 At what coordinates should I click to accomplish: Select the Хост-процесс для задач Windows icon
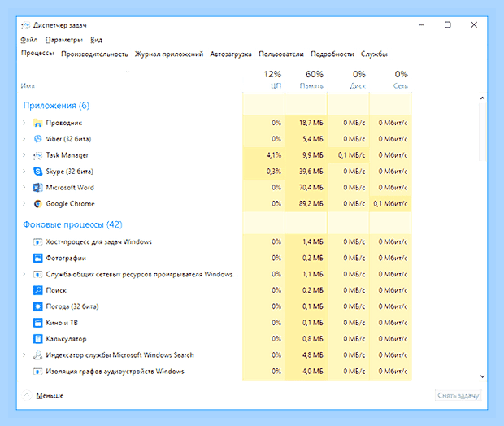click(37, 241)
